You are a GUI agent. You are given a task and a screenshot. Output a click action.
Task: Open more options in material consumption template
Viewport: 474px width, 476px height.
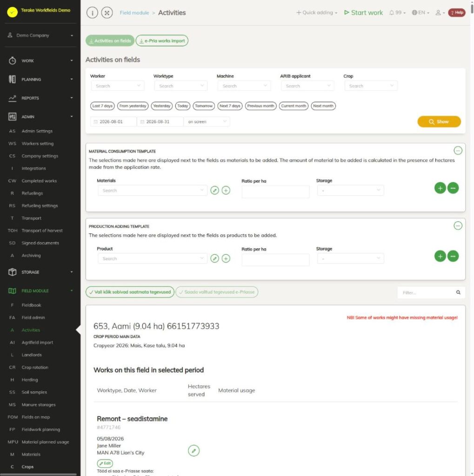453,188
